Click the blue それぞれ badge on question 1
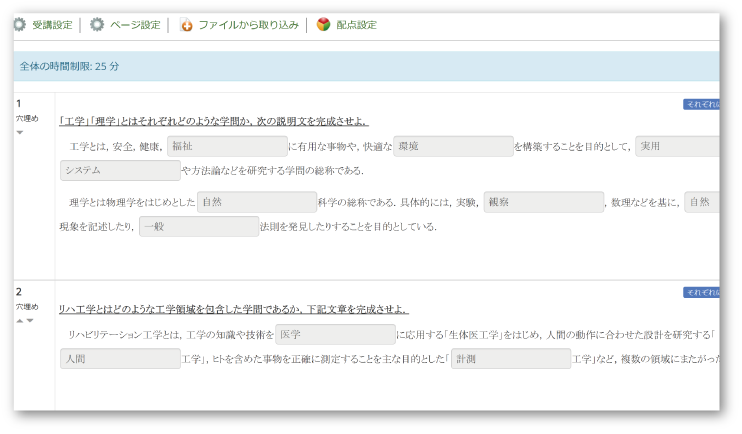The height and width of the screenshot is (434, 742). pos(701,104)
